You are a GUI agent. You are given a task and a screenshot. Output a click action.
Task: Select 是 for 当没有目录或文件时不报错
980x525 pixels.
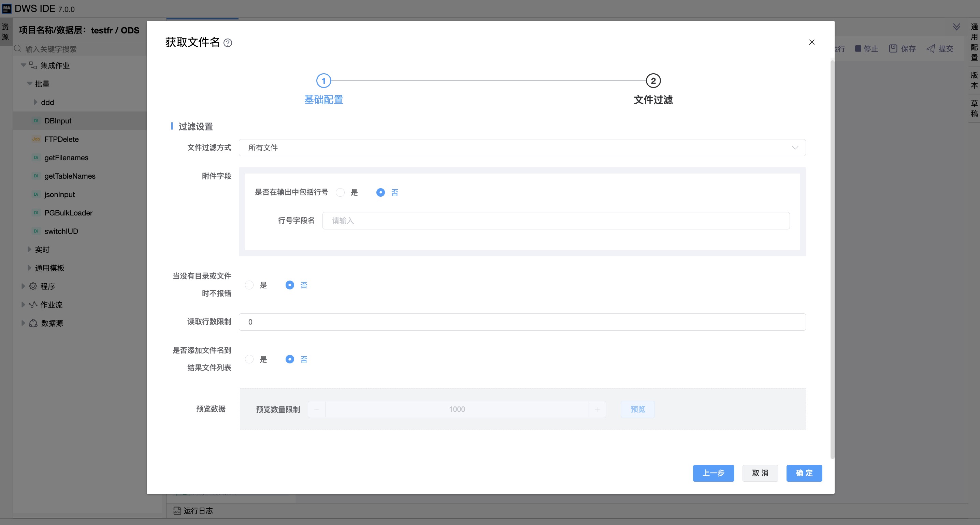(x=249, y=285)
